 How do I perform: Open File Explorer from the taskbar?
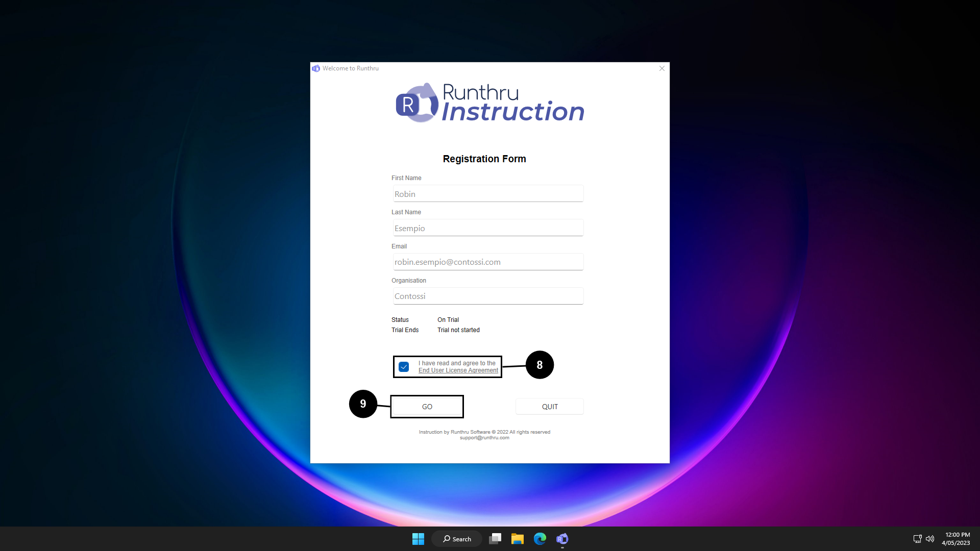[x=517, y=539]
